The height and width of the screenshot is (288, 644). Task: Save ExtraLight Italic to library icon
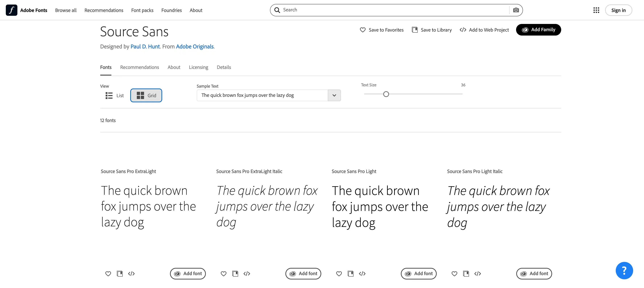coord(235,273)
